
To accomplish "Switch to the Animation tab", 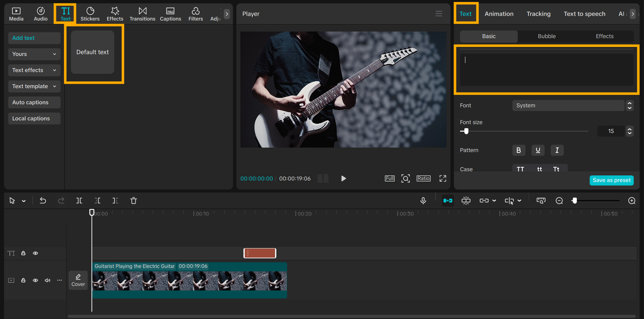I will click(499, 14).
